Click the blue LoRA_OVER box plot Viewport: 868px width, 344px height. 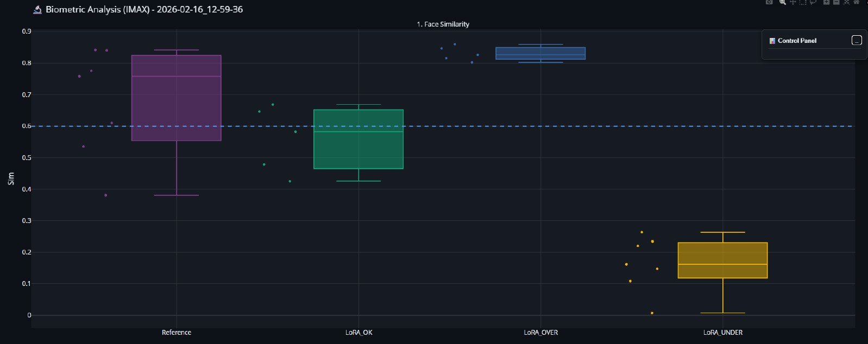(540, 53)
